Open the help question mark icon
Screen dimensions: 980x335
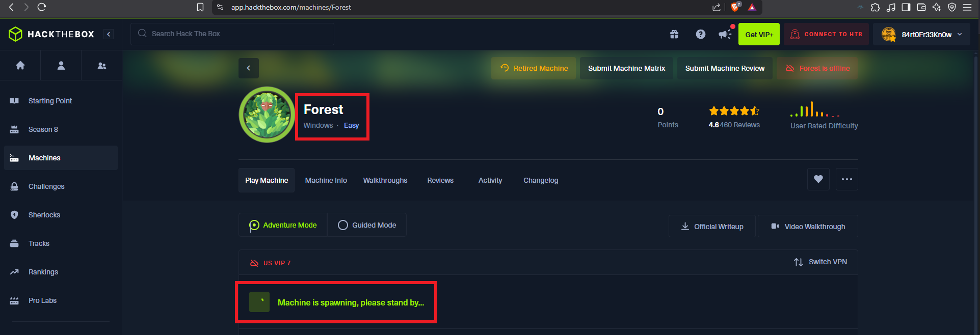pyautogui.click(x=701, y=34)
